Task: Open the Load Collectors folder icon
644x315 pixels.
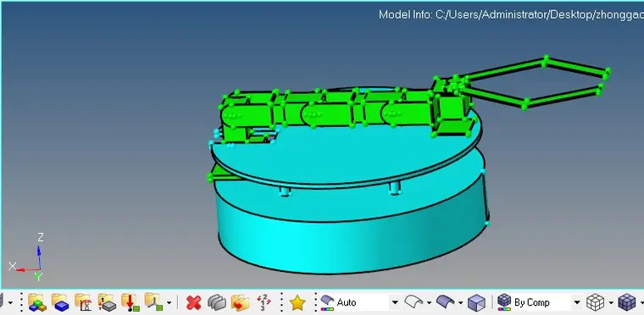Action: tap(130, 302)
